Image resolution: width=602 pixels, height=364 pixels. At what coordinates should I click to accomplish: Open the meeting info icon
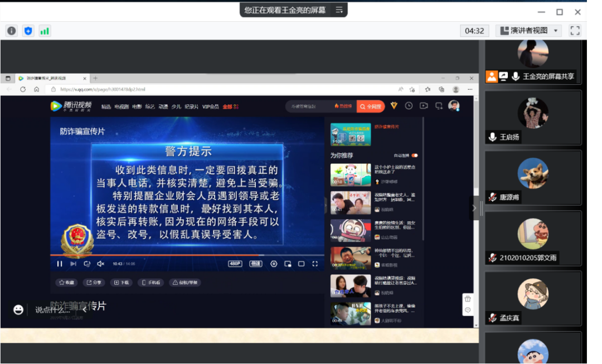point(12,31)
